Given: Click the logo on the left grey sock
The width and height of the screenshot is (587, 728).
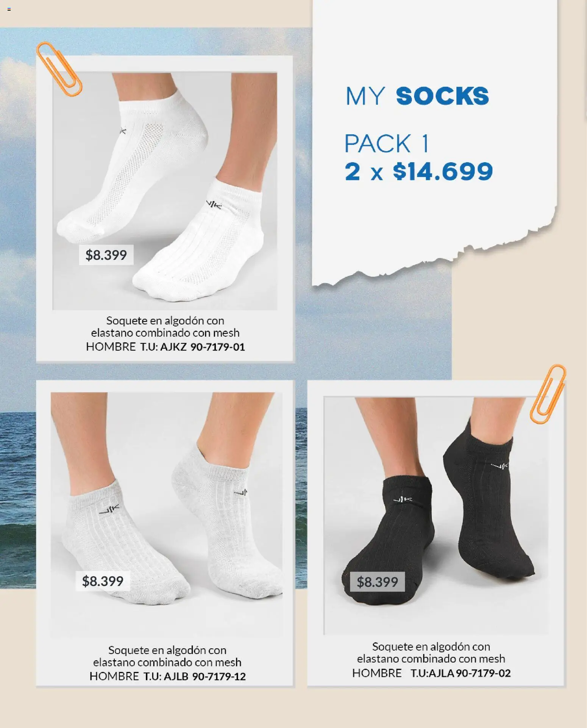Looking at the screenshot, I should (109, 509).
